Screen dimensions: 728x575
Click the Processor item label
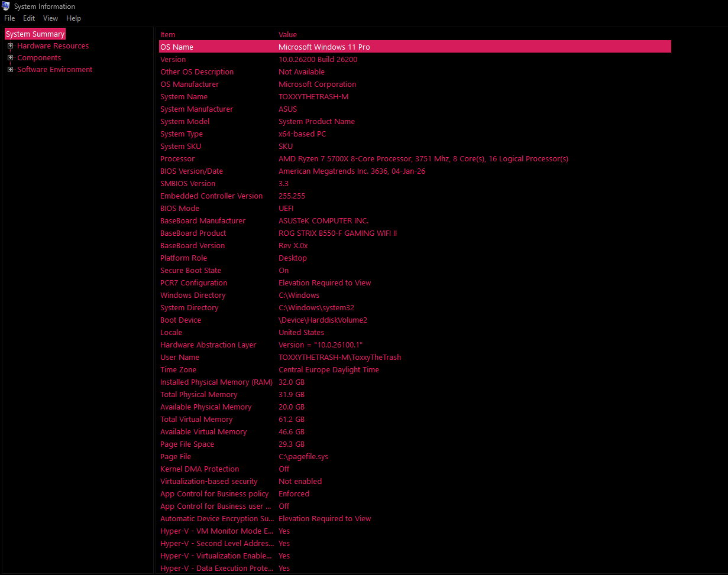[x=177, y=159]
